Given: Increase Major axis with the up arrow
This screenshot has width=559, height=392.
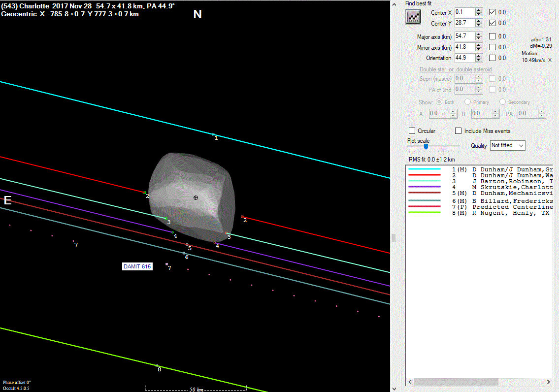Looking at the screenshot, I should click(x=479, y=34).
